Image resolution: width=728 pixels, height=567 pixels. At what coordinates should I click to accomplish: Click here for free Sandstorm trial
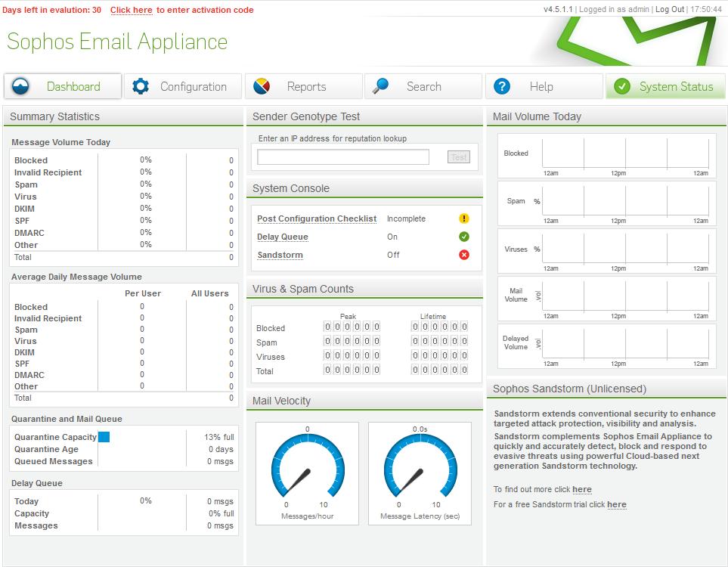(x=617, y=504)
